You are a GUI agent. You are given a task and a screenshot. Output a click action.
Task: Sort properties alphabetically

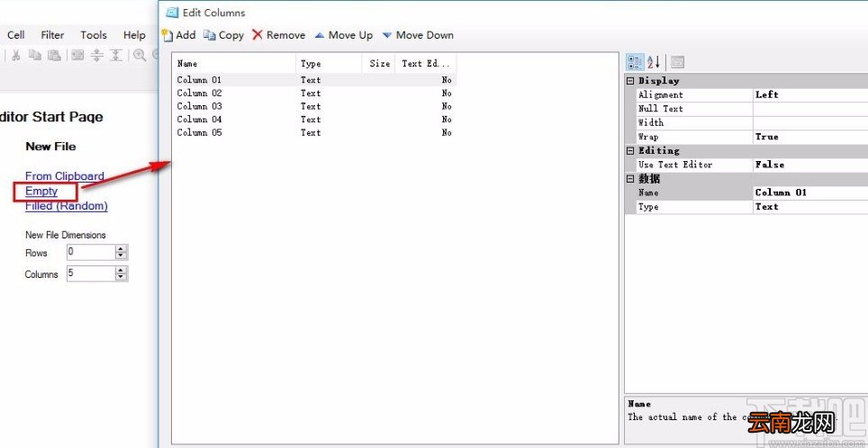(654, 62)
